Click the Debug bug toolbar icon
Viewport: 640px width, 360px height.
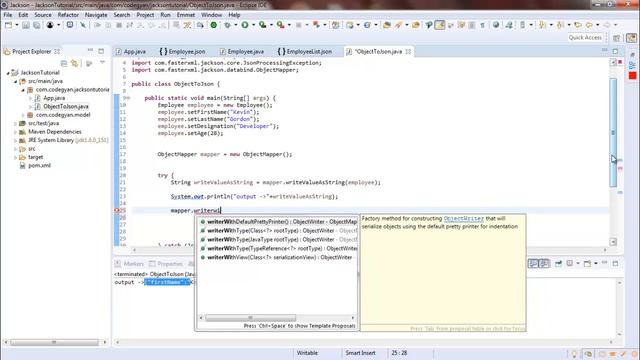(227, 25)
